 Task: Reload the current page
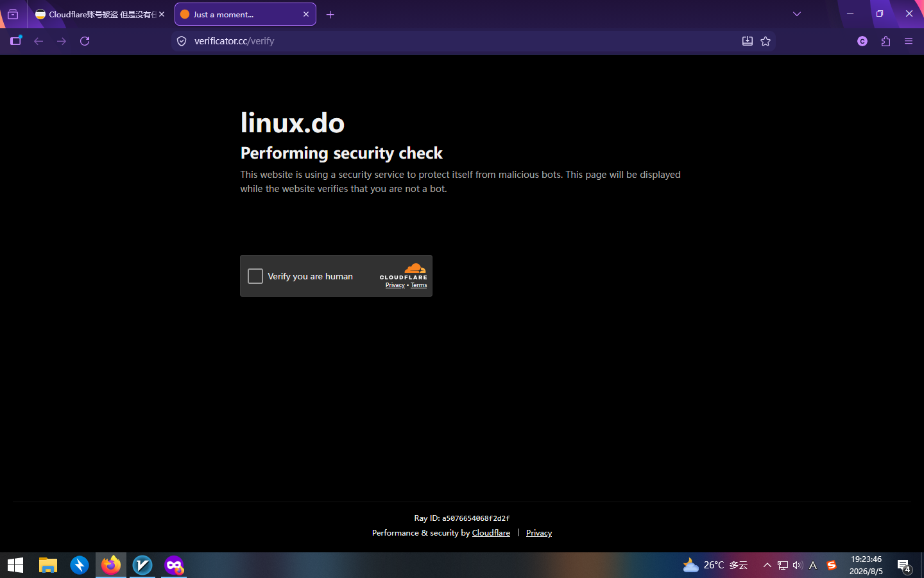click(85, 41)
